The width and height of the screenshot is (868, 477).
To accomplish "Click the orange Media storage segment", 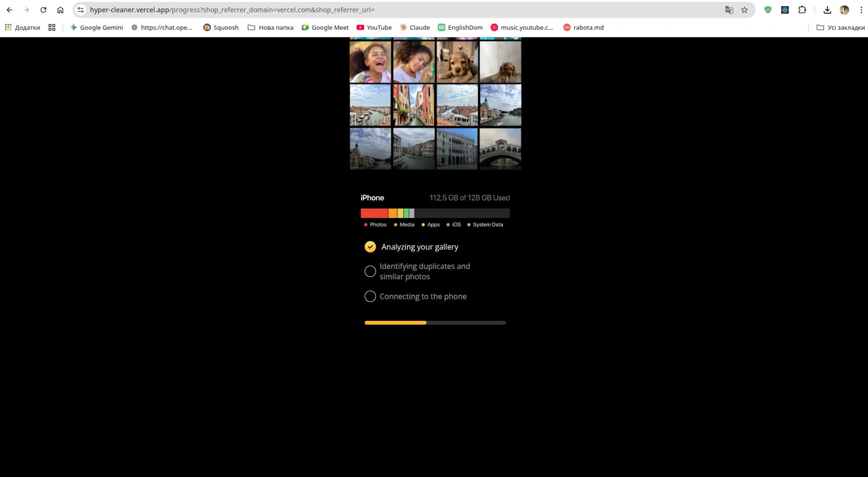I will pos(393,213).
